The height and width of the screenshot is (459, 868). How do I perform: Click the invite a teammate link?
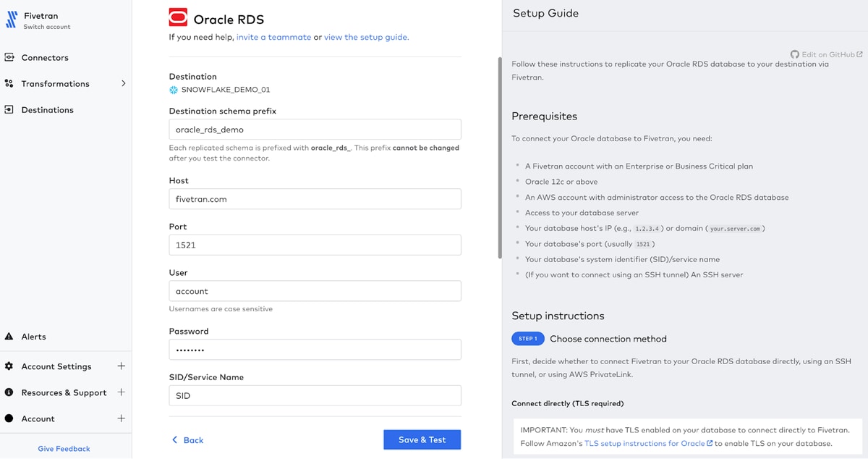[273, 37]
